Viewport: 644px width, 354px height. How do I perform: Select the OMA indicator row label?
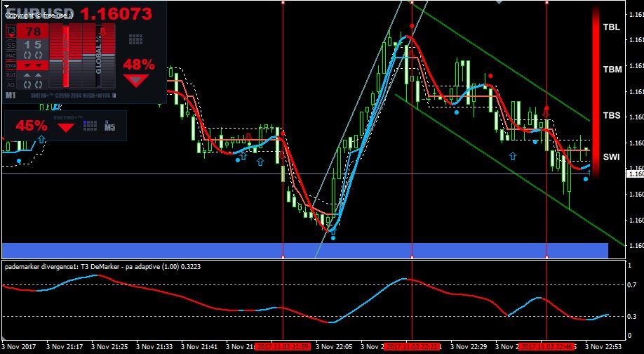pyautogui.click(x=11, y=65)
